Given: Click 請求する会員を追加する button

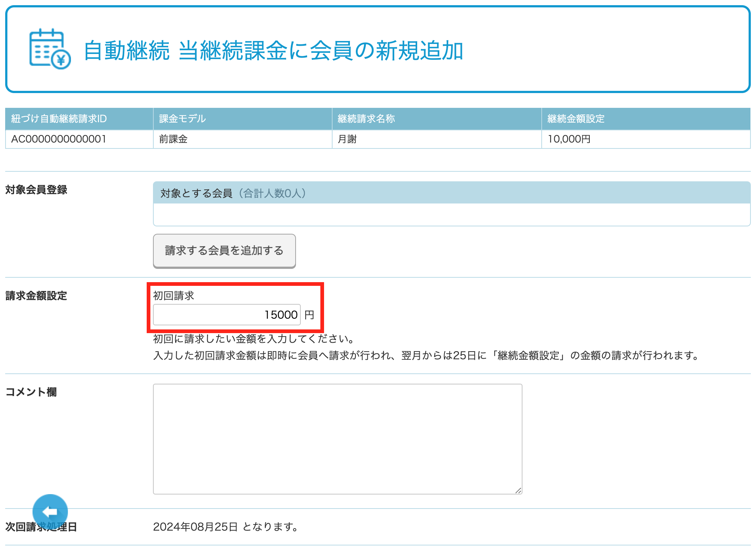Looking at the screenshot, I should pyautogui.click(x=224, y=251).
